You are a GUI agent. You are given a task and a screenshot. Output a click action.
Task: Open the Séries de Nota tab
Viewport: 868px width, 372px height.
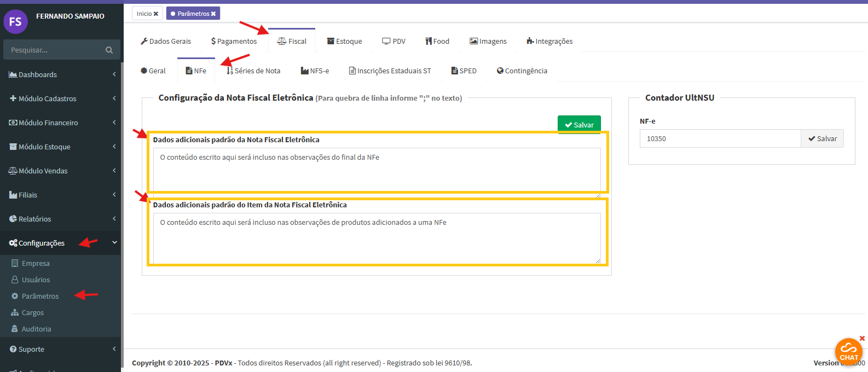click(253, 71)
